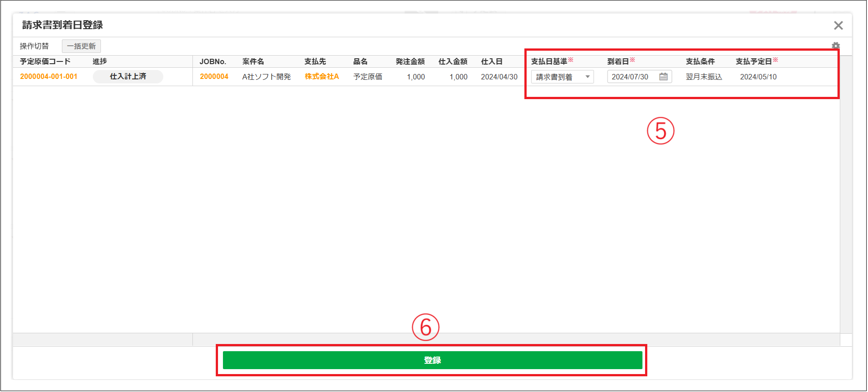Click the 仕入日 column header

click(x=492, y=61)
